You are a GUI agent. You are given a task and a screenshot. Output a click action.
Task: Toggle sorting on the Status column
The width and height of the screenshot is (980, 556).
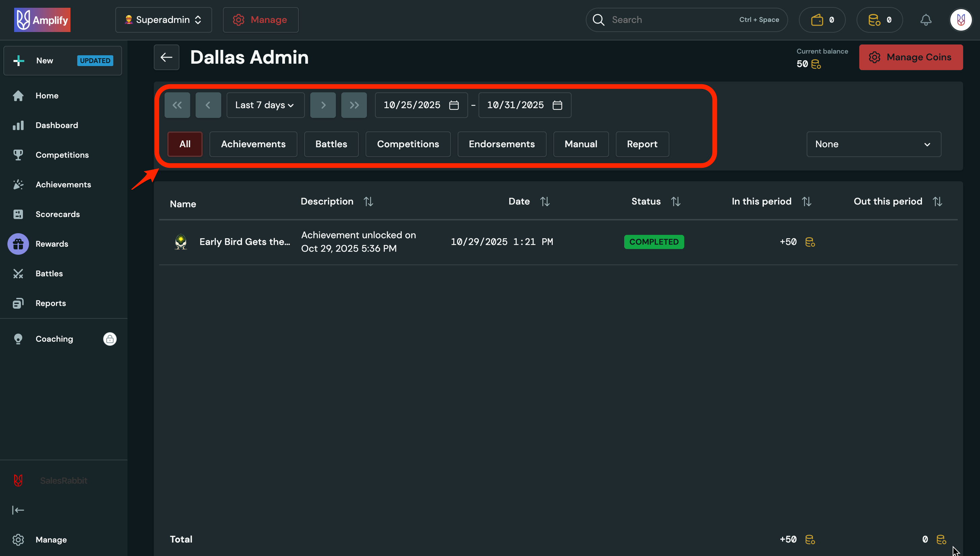coord(675,201)
